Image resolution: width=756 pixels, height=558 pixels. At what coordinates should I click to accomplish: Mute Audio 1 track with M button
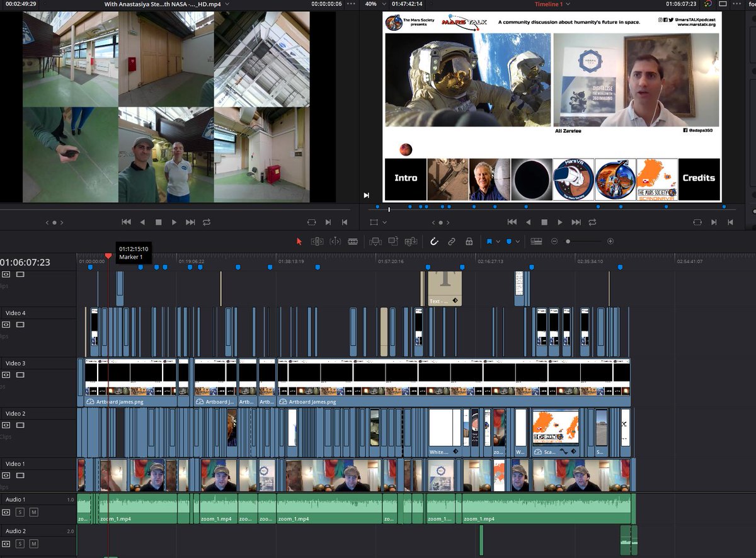coord(33,512)
